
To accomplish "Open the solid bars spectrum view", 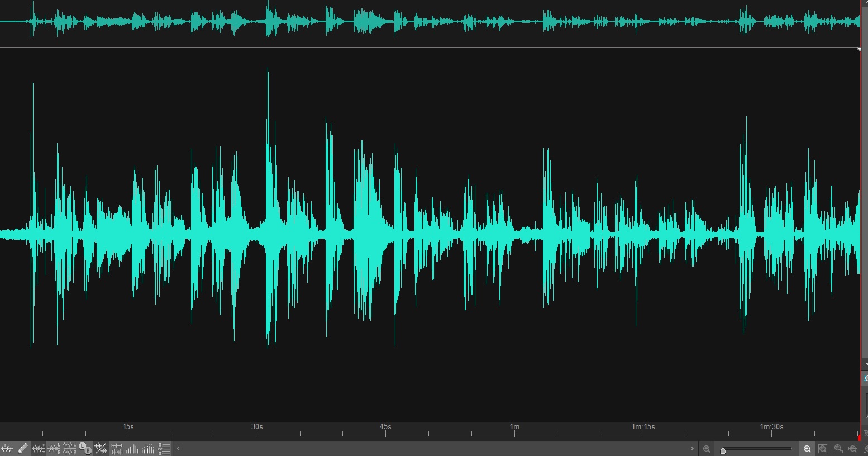I will (x=132, y=448).
